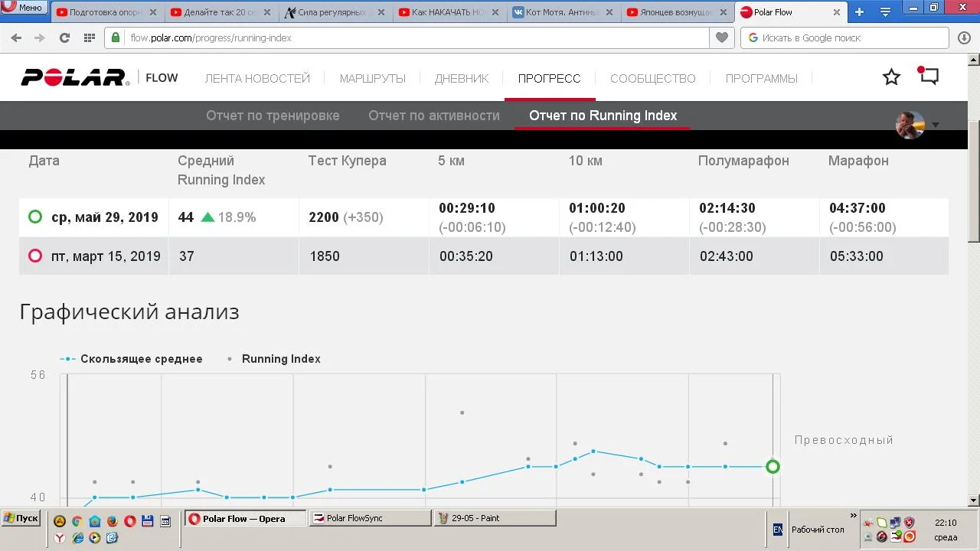Launch the media player from quick launch

click(x=94, y=538)
